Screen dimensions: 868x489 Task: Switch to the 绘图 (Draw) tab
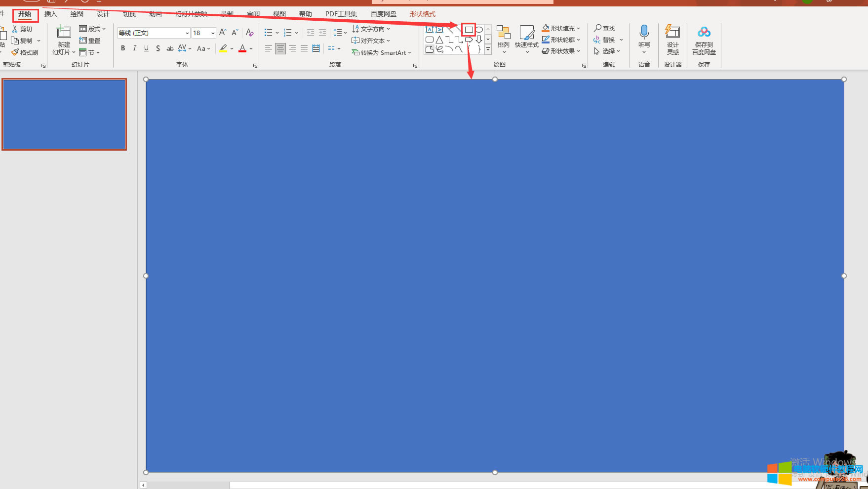[77, 14]
